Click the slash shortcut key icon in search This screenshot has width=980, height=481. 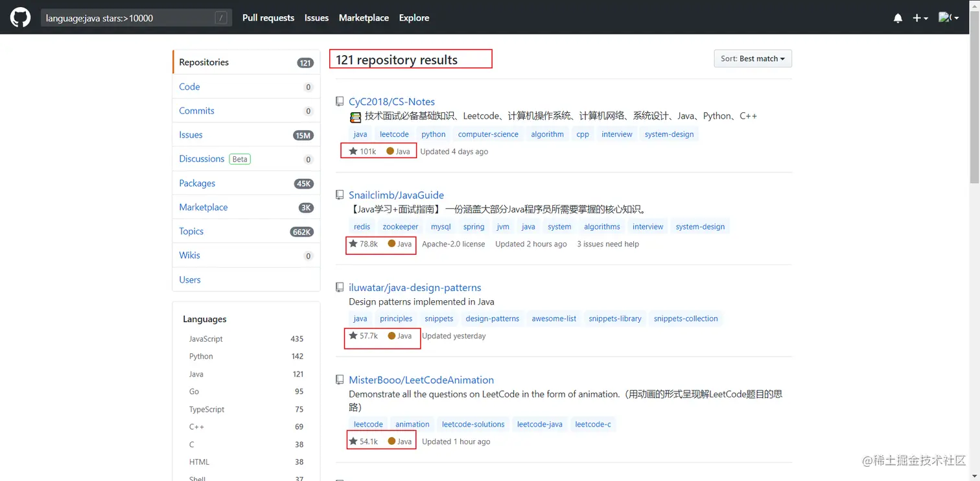222,18
